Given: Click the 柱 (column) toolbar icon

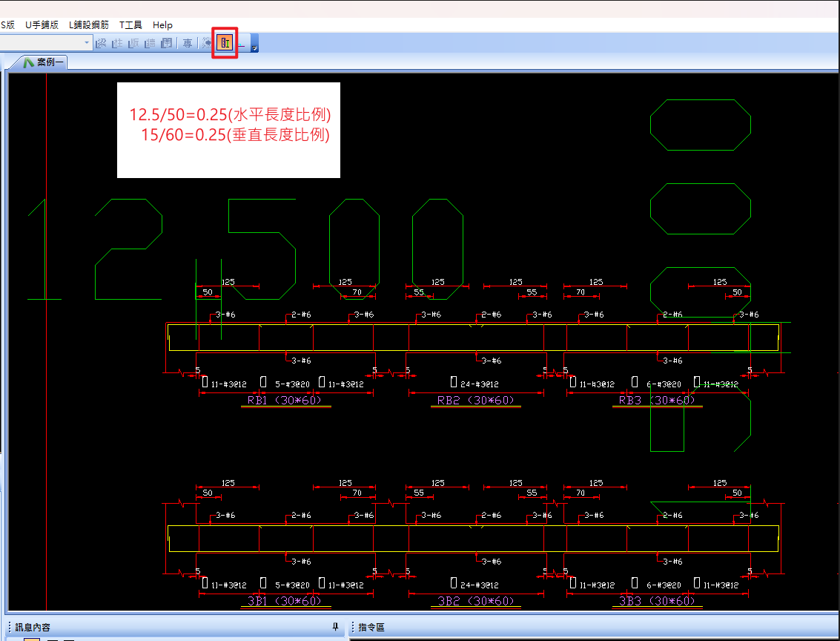Looking at the screenshot, I should click(117, 44).
